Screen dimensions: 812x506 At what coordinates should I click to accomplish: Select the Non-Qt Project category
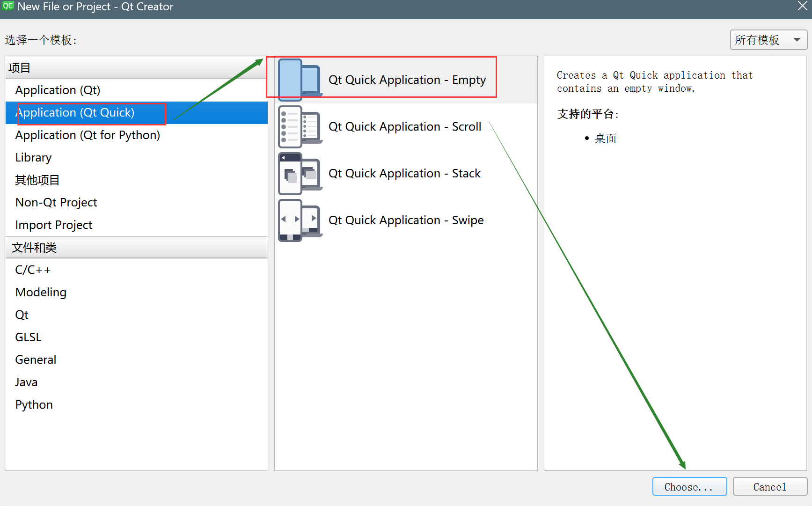(x=136, y=202)
